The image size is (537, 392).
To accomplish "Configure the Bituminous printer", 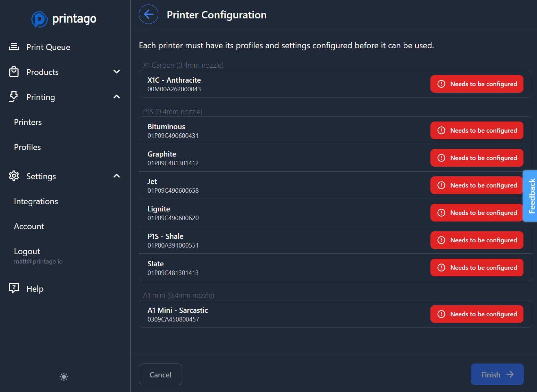I will click(x=477, y=131).
